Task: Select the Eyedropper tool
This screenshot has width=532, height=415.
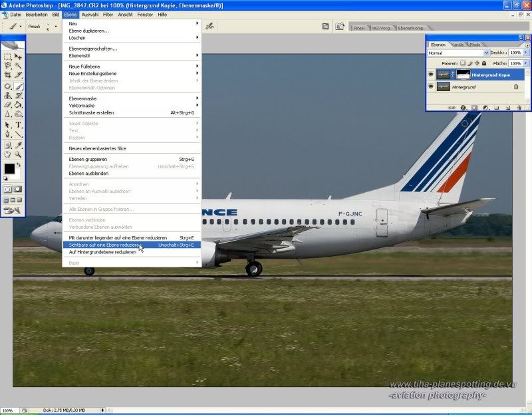Action: tap(19, 146)
